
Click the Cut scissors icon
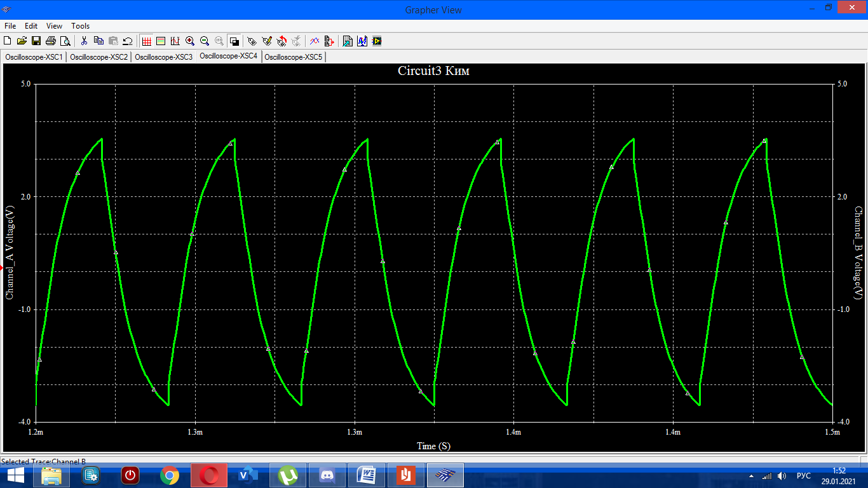click(84, 41)
